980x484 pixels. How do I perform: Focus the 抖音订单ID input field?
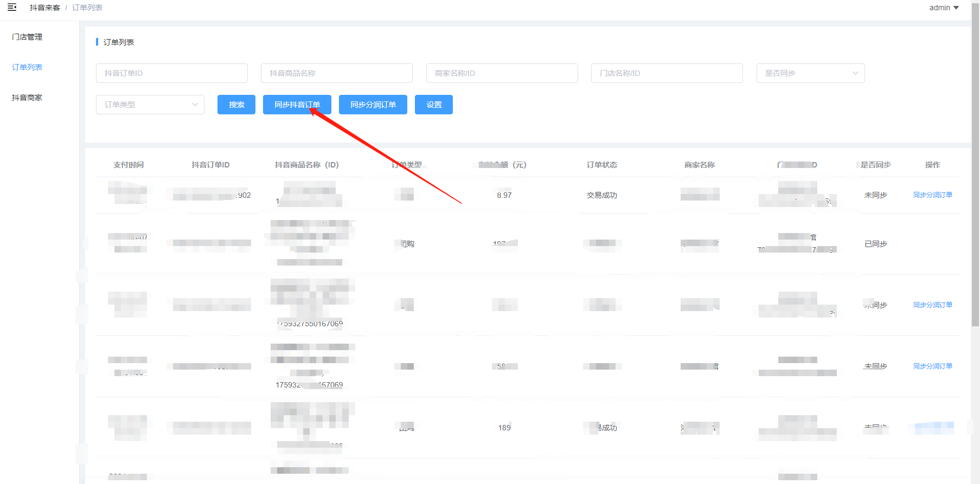tap(171, 73)
